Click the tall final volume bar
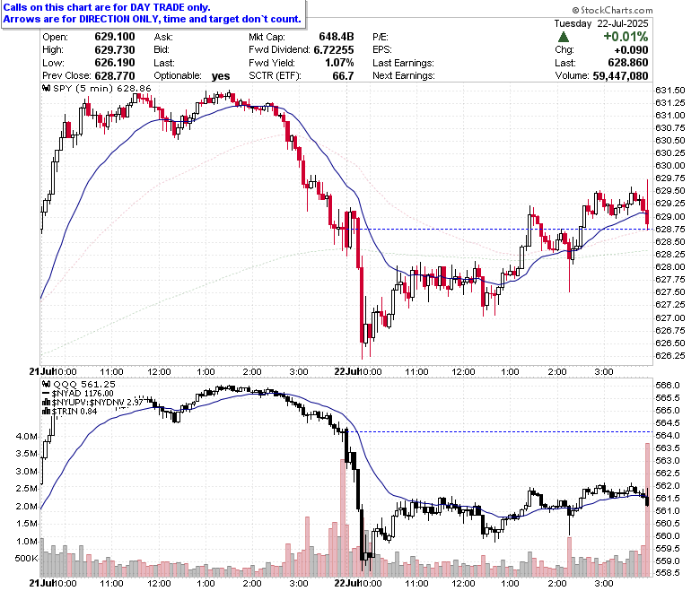The width and height of the screenshot is (700, 591). tap(647, 510)
